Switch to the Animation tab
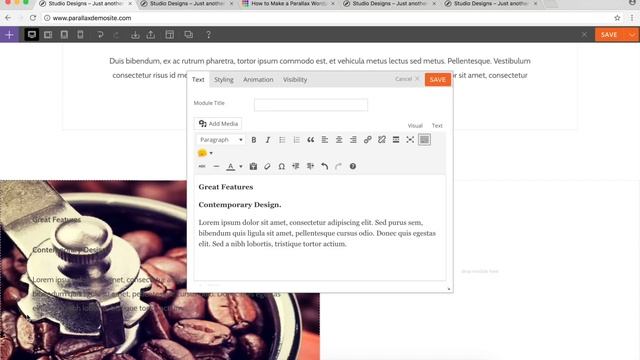This screenshot has width=640, height=360. [258, 80]
